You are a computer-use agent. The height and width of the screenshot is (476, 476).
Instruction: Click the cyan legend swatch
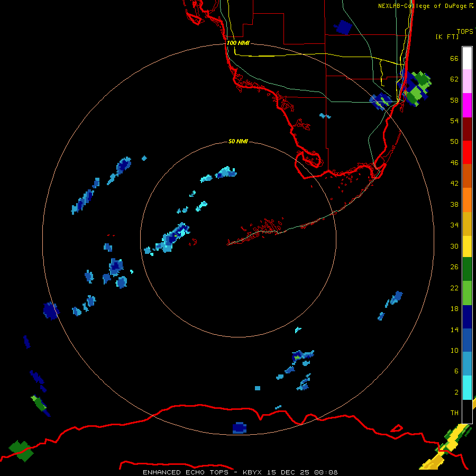tap(467, 388)
